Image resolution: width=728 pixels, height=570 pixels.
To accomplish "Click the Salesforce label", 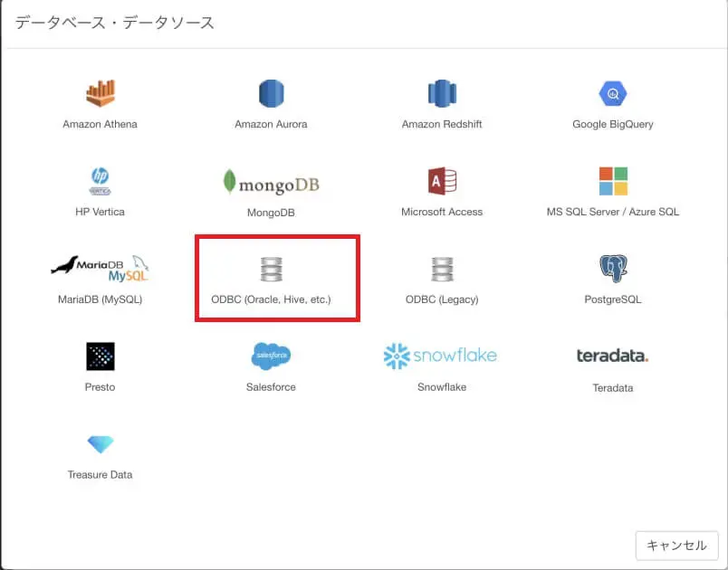I will (271, 387).
